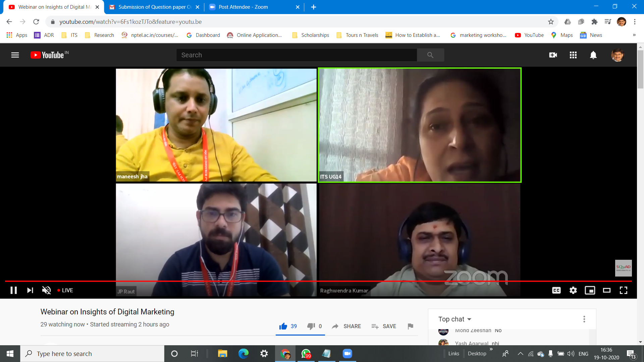Pause the live video
644x362 pixels.
(x=14, y=290)
